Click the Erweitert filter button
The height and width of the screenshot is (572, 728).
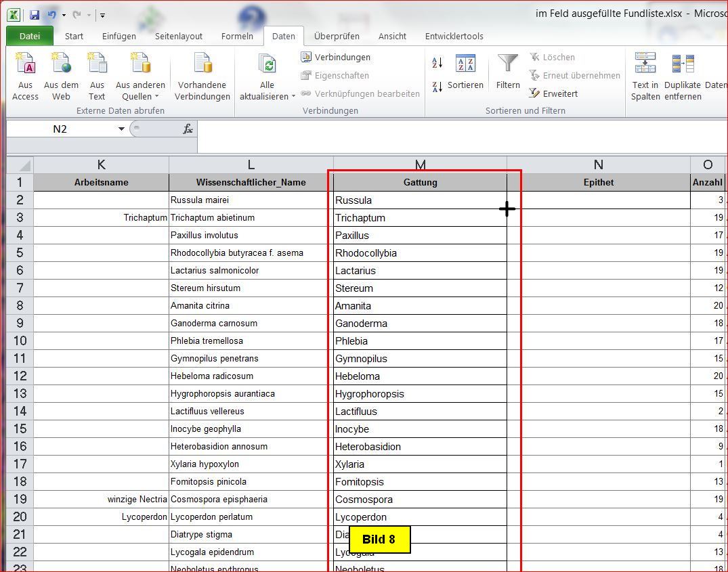tap(553, 93)
